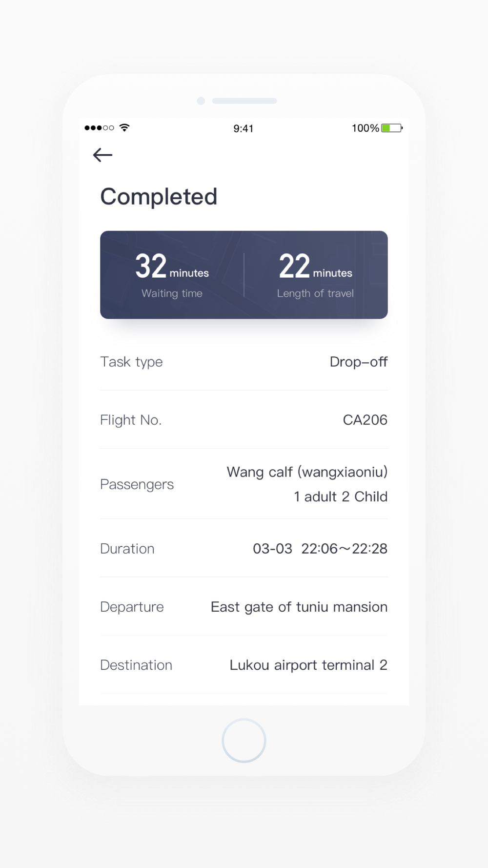
Task: Tap the Wi-Fi status icon
Action: 124,128
